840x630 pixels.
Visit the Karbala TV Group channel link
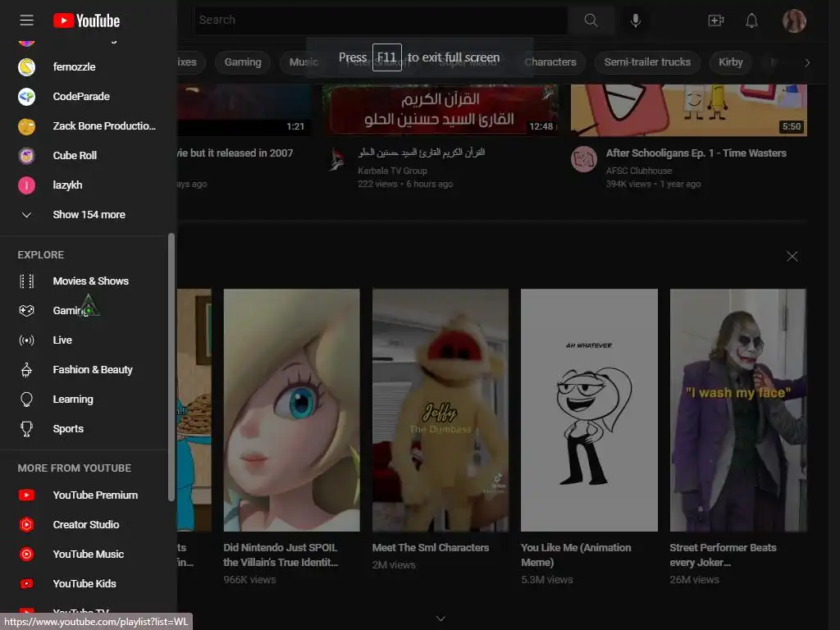[x=392, y=171]
